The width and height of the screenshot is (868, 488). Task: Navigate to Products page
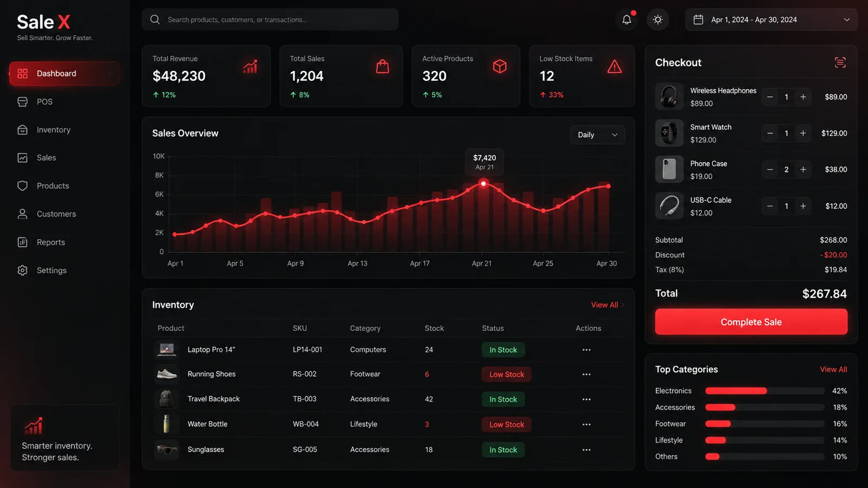64,186
